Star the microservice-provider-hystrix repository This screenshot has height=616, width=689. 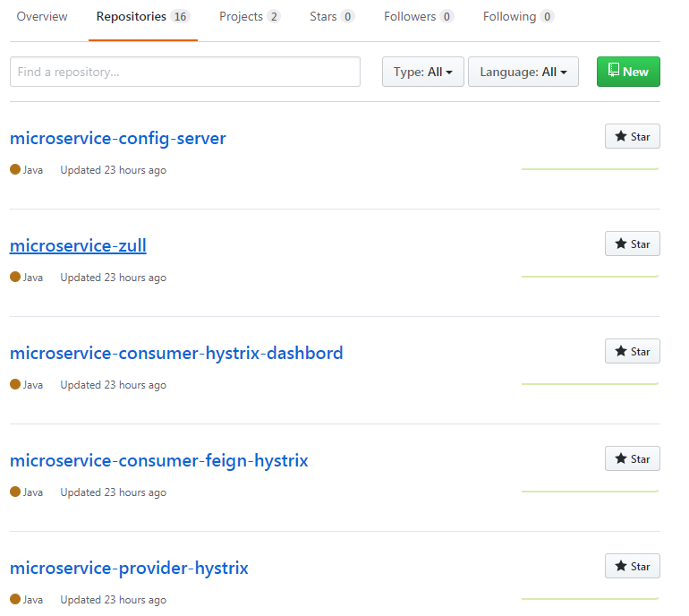click(632, 567)
